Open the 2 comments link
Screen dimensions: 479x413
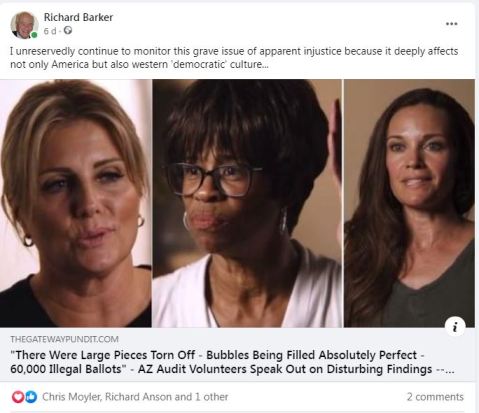[435, 397]
